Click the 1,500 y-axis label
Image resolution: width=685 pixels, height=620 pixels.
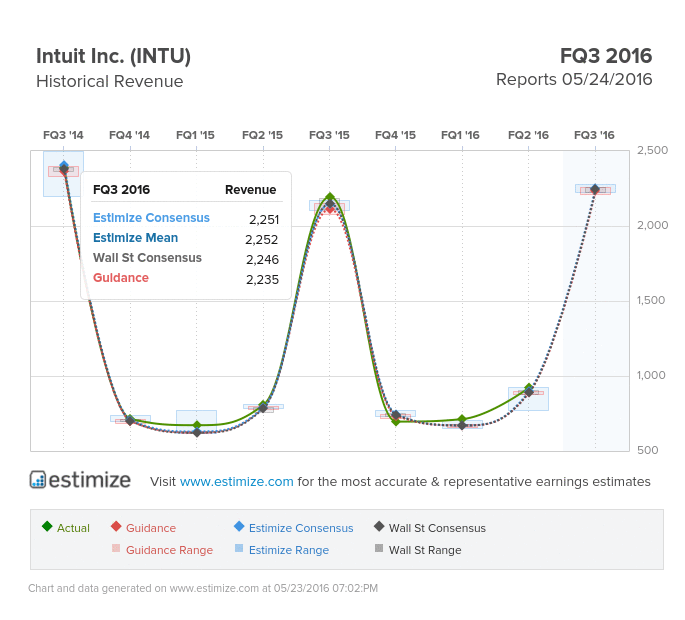651,300
